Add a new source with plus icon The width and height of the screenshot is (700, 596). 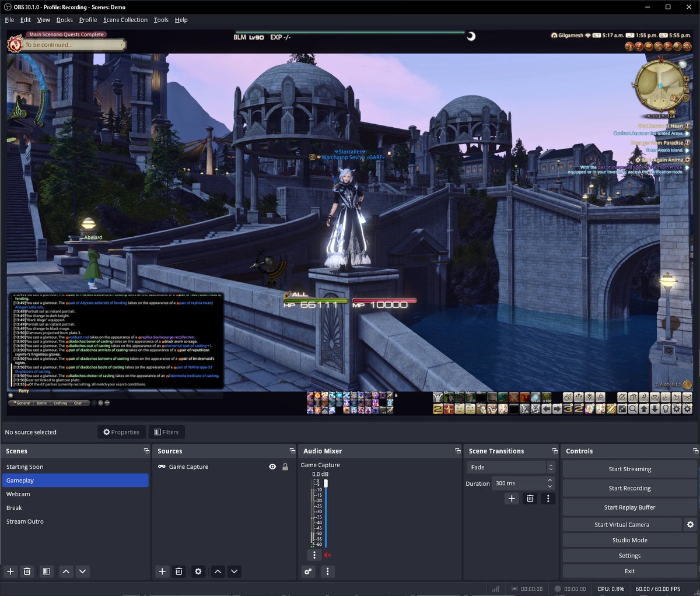tap(162, 572)
